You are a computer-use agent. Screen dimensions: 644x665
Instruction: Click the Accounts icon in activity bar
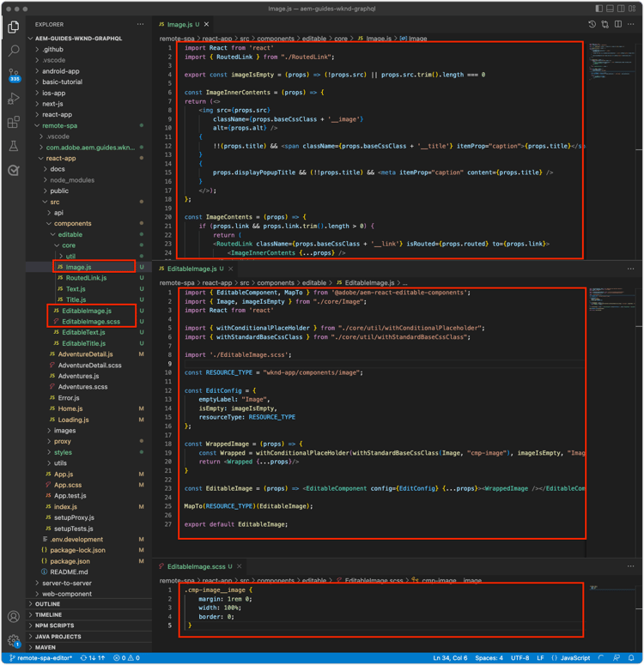coord(14,617)
